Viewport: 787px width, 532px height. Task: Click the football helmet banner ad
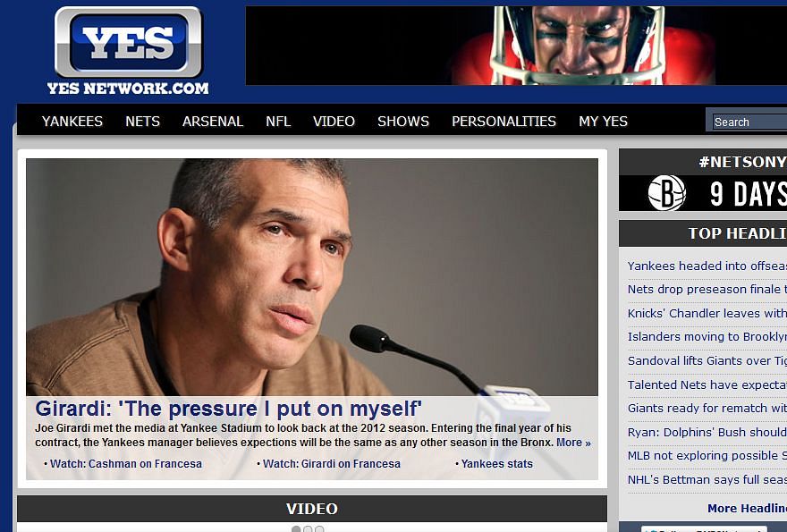click(x=516, y=46)
